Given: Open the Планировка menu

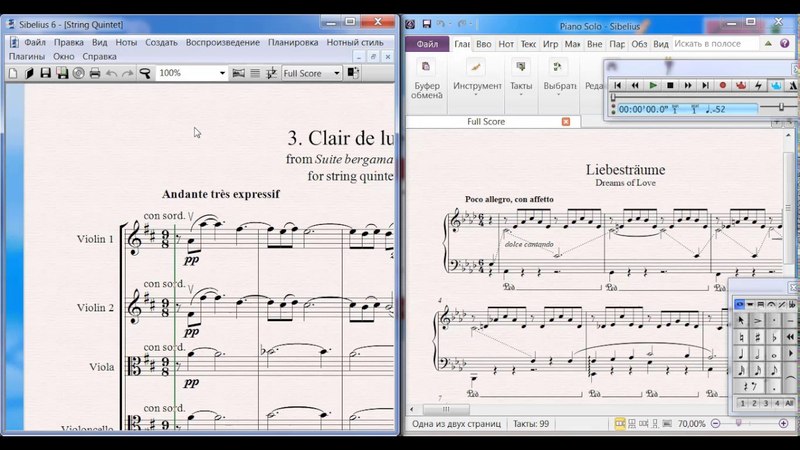Looking at the screenshot, I should 293,42.
